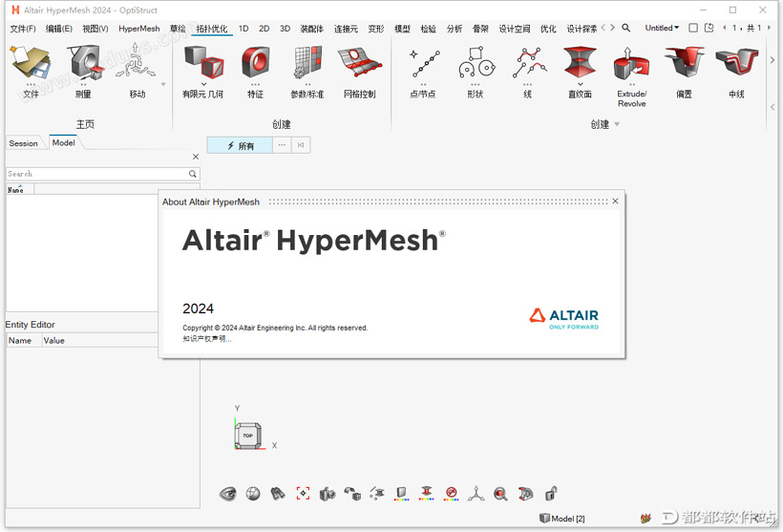Open the 文件 file tool icon

point(31,63)
